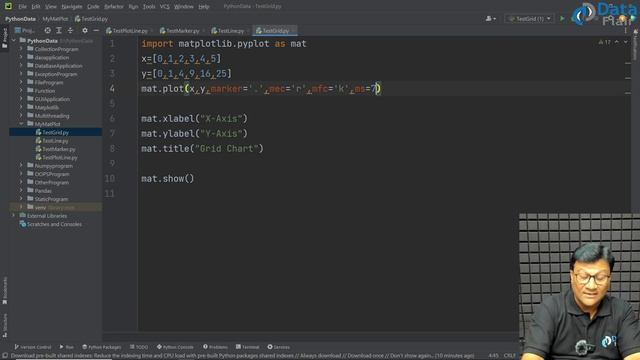Click Collapse All icon in Project panel
Image resolution: width=640 pixels, height=360 pixels.
70,31
